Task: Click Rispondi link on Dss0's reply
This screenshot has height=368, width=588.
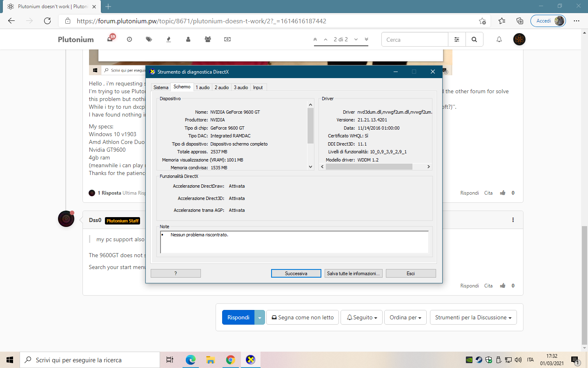Action: pyautogui.click(x=470, y=286)
